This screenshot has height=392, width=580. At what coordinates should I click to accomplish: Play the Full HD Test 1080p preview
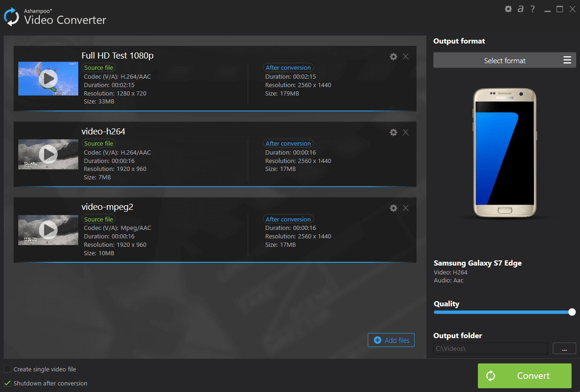(x=48, y=78)
